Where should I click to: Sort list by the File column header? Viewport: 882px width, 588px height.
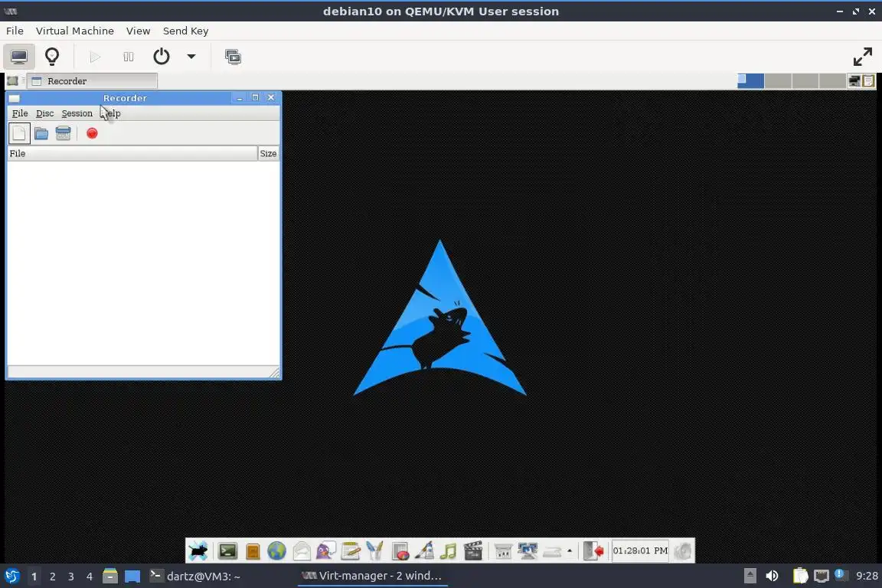tap(132, 153)
